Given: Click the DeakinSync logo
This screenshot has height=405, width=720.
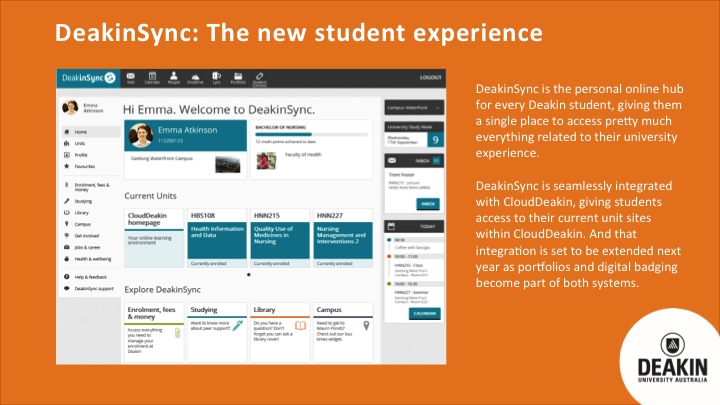Looking at the screenshot, I should tap(89, 78).
